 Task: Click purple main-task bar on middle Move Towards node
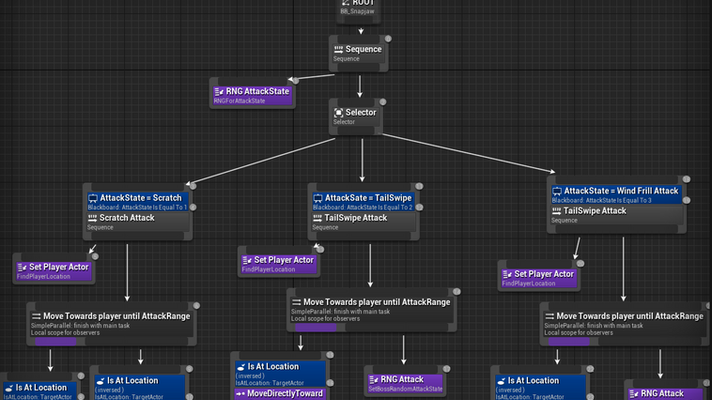[316, 328]
